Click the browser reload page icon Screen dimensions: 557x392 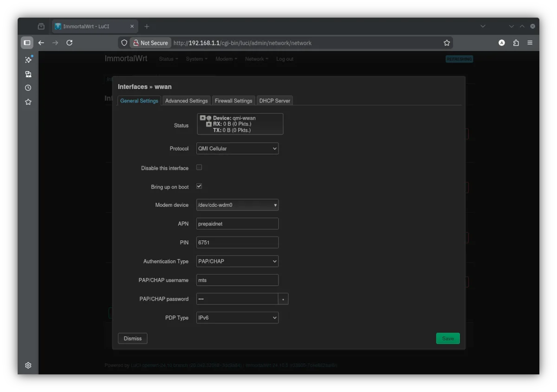69,43
